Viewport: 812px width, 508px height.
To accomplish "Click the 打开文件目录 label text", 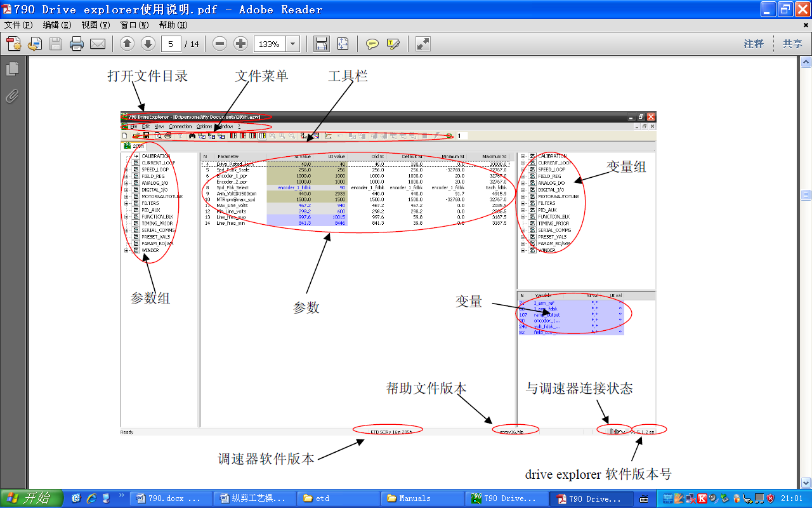I will [148, 76].
